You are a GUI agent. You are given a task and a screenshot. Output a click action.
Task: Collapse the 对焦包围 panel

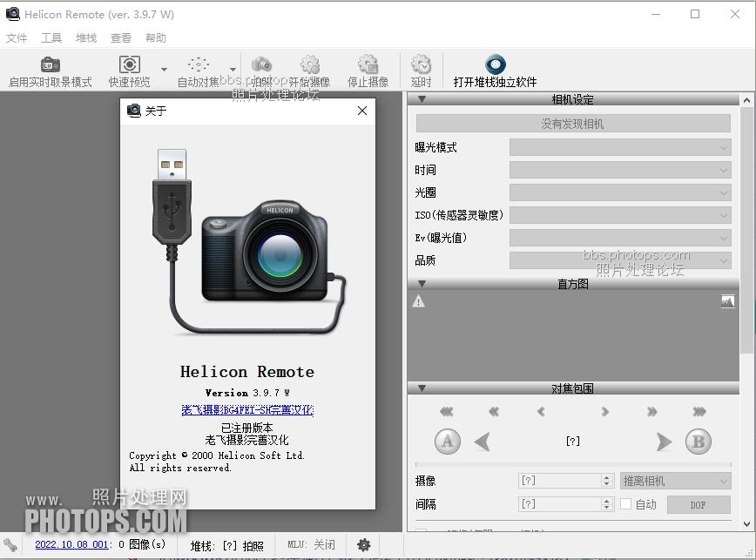(x=422, y=388)
